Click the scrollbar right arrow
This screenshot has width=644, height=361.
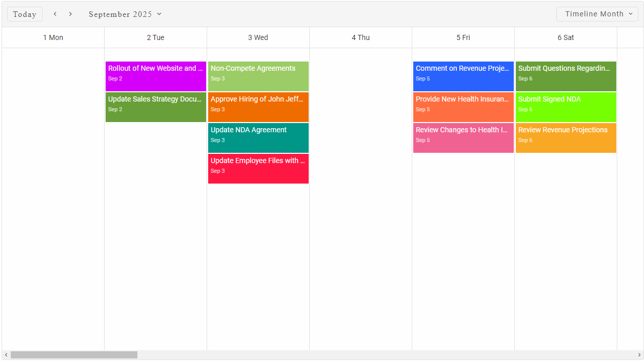(x=639, y=355)
